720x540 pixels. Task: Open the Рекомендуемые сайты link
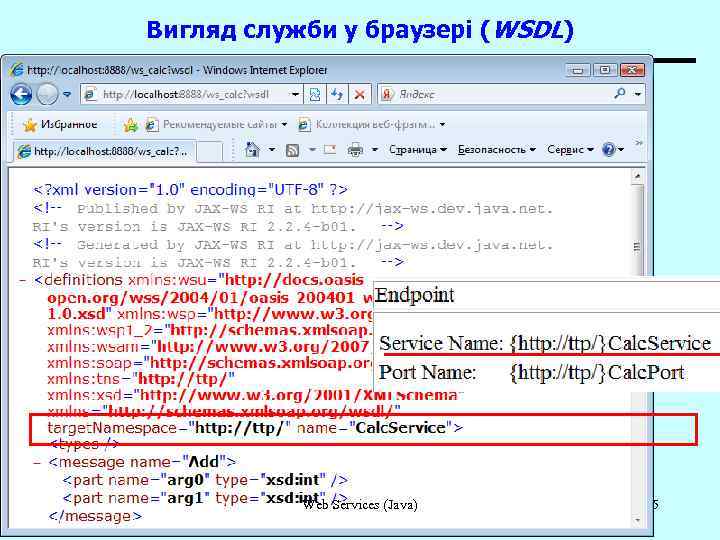(x=216, y=124)
